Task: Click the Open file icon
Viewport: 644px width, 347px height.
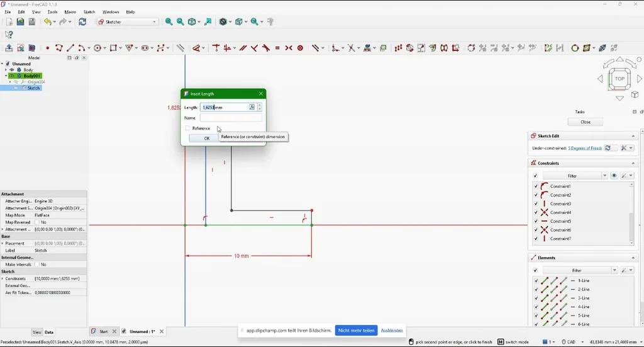Action: tap(20, 22)
